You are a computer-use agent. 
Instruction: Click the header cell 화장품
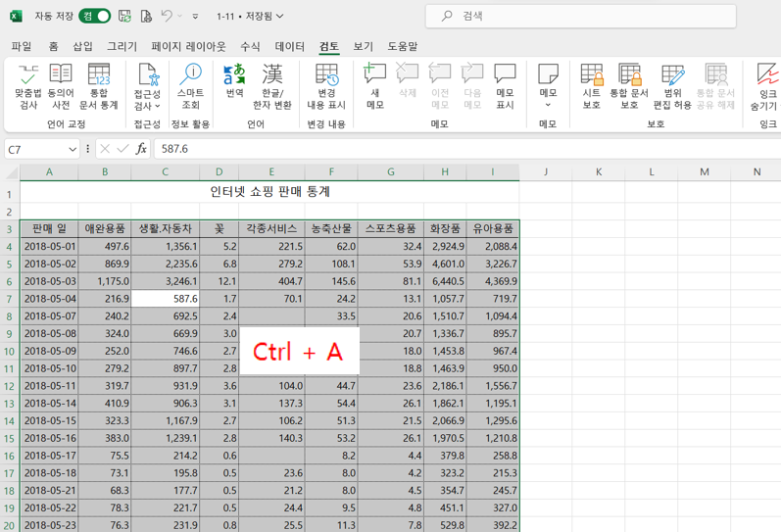tap(445, 228)
